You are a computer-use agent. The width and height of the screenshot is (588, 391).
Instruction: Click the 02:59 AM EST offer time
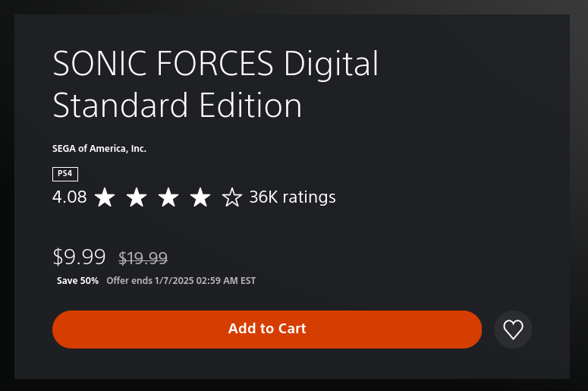click(226, 281)
